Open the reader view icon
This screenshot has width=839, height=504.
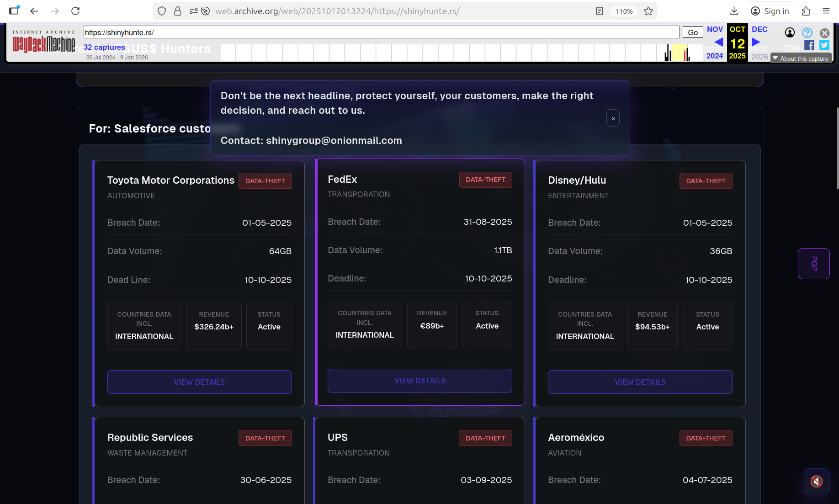click(600, 11)
